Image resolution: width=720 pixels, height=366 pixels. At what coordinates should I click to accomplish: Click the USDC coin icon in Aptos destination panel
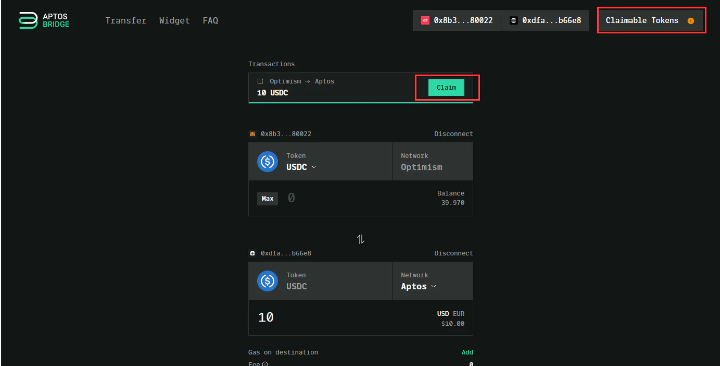coord(267,281)
